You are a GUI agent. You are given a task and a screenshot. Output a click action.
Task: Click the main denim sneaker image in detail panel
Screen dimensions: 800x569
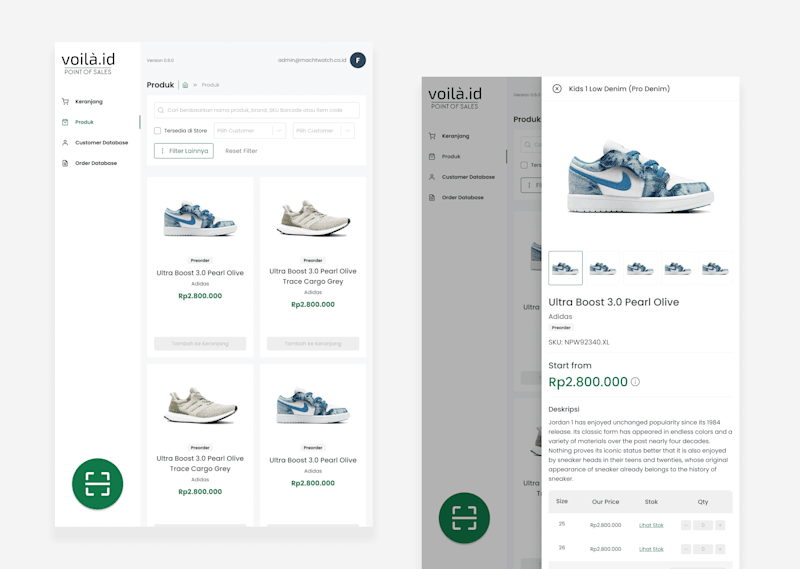point(640,176)
